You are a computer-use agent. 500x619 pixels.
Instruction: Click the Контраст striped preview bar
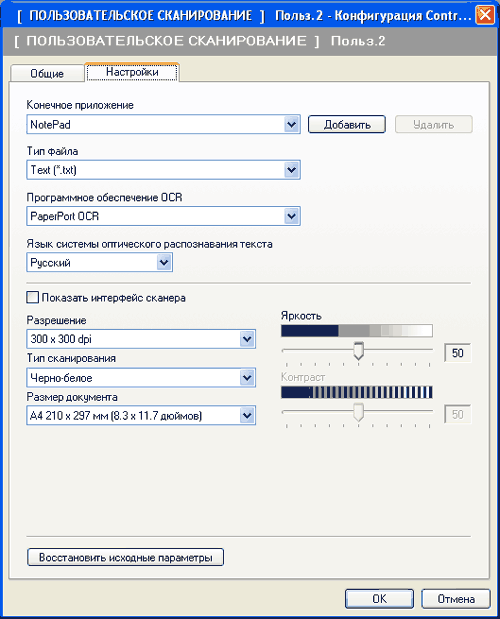pos(357,392)
